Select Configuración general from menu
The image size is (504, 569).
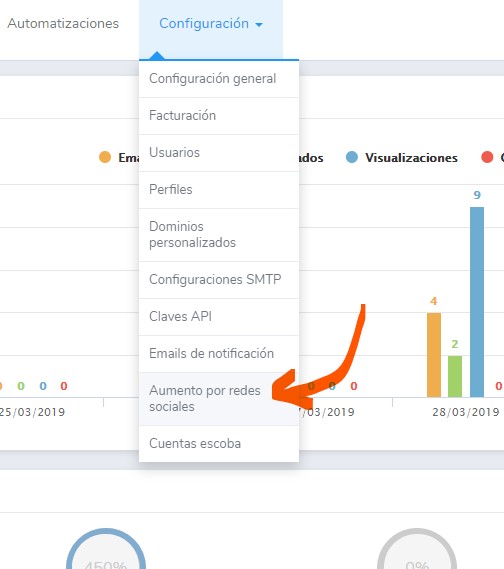click(219, 79)
